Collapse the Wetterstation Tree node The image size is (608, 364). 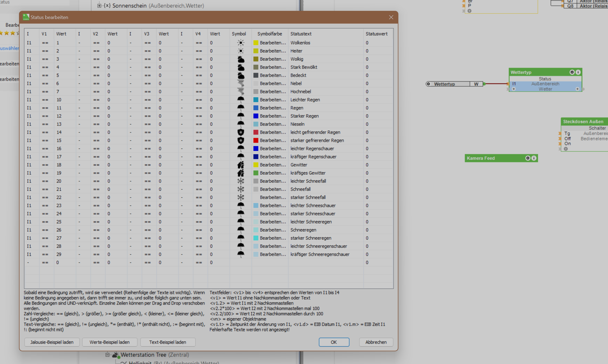[x=107, y=355]
